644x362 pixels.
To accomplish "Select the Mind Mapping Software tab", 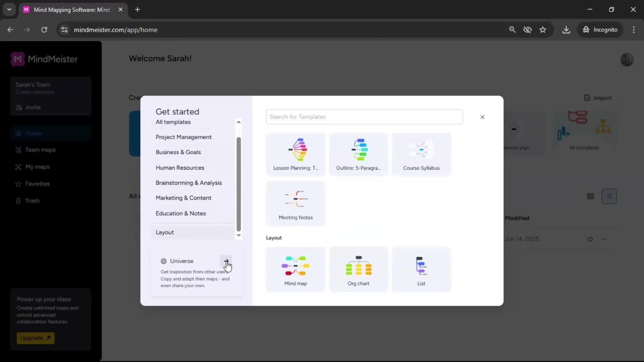I will tap(71, 10).
